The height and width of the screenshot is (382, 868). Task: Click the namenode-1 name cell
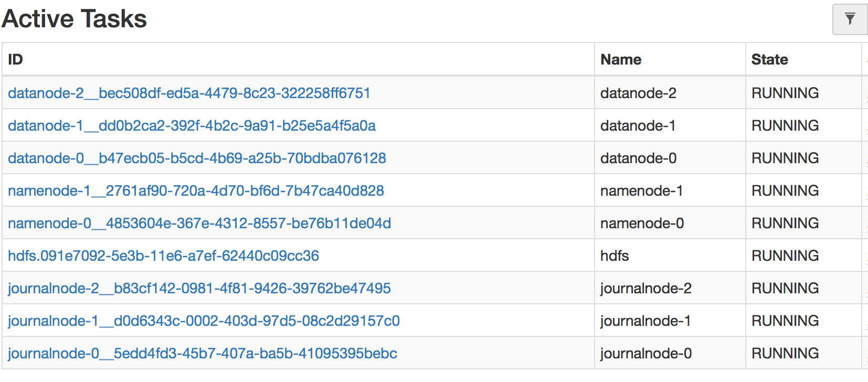tap(641, 191)
